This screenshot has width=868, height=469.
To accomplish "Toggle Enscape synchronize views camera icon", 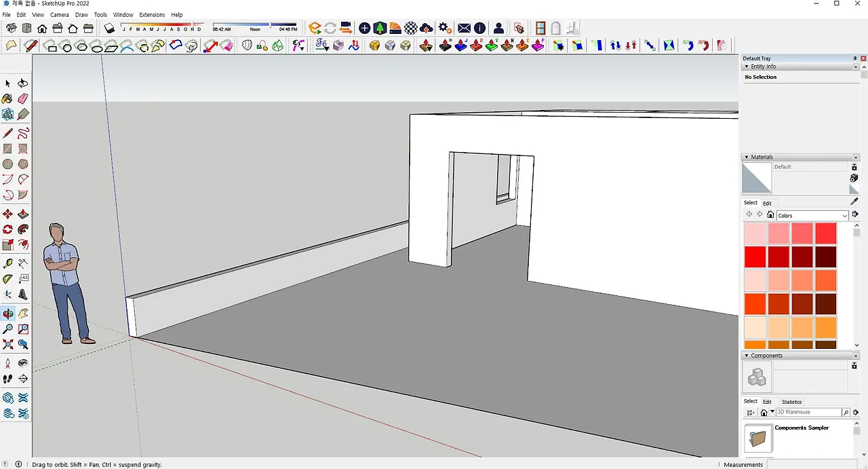I will pos(346,28).
